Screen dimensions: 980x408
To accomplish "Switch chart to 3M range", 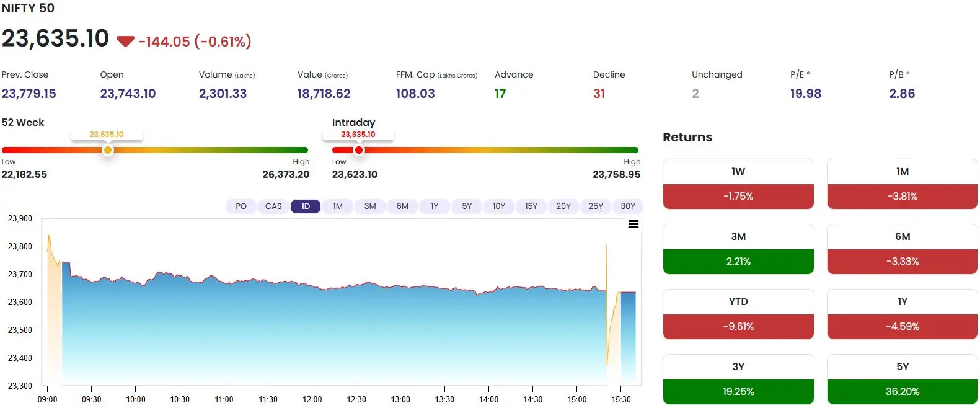I will (370, 206).
